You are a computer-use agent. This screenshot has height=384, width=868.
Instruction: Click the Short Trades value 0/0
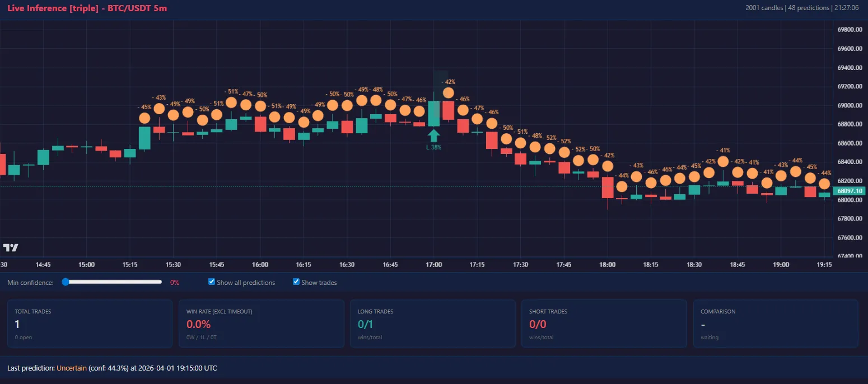(x=538, y=324)
